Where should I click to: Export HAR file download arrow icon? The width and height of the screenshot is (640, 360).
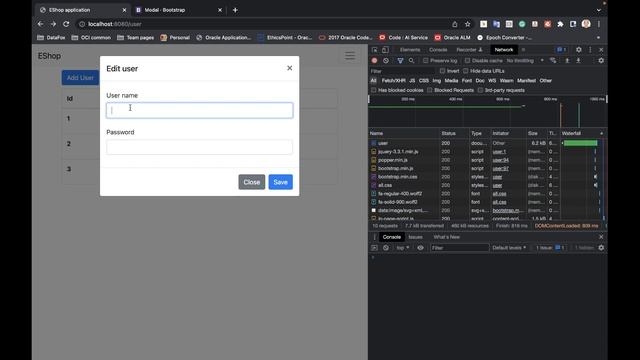(x=578, y=60)
